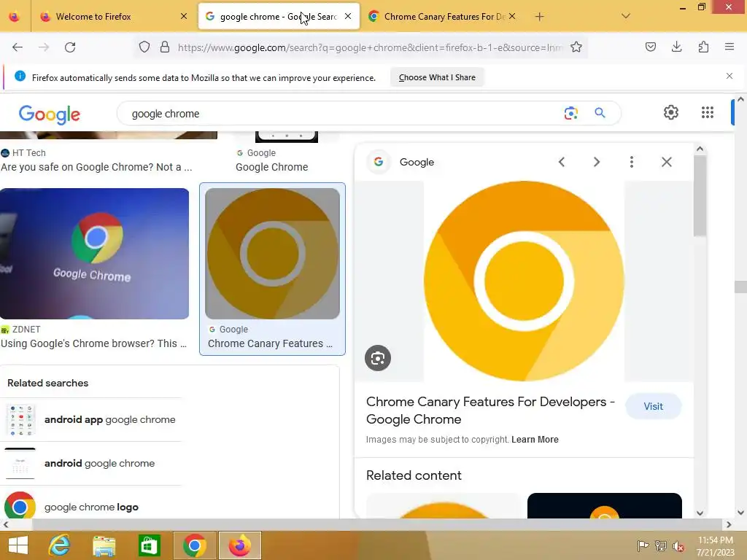Open the Save to Pocket icon

tap(651, 47)
